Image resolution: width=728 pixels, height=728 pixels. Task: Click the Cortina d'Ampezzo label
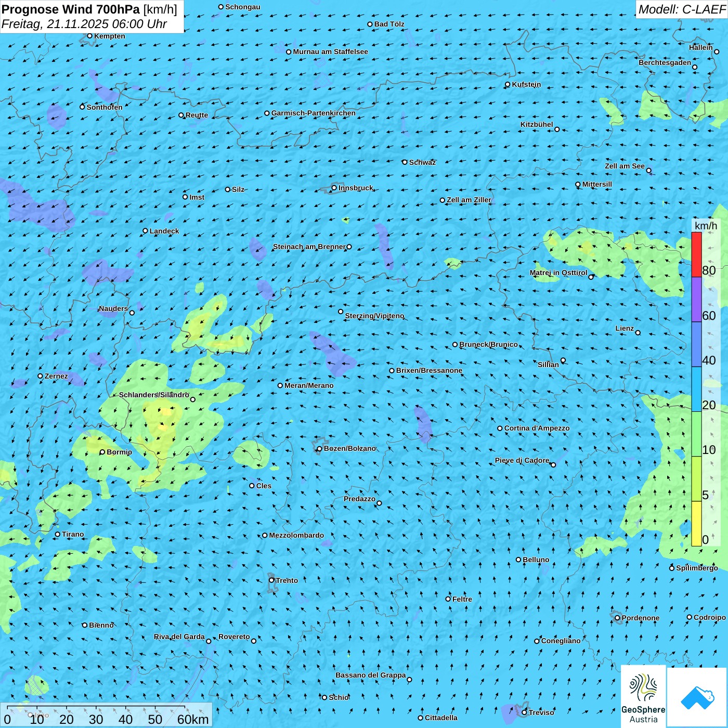pos(537,428)
